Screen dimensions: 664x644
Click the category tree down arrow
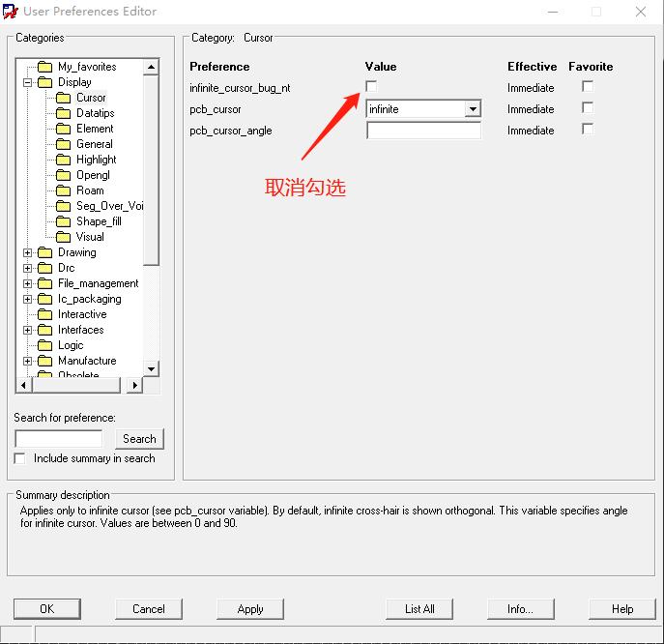click(x=151, y=368)
